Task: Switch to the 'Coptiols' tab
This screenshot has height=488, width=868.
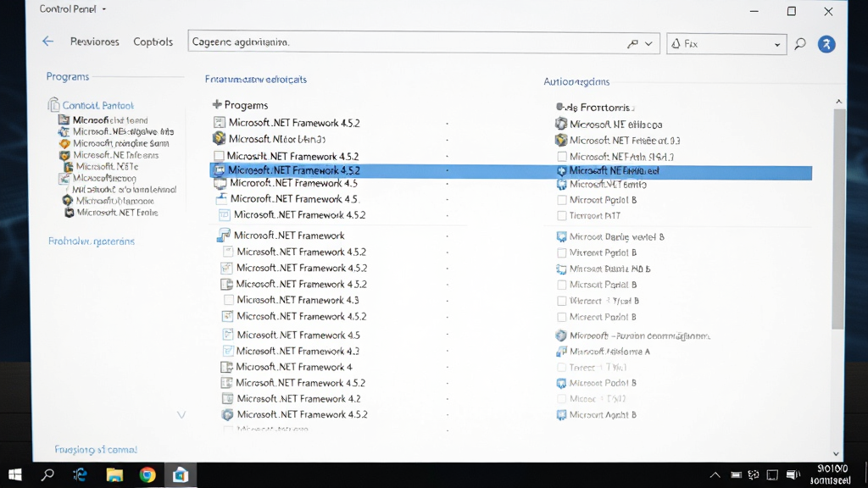Action: tap(153, 42)
